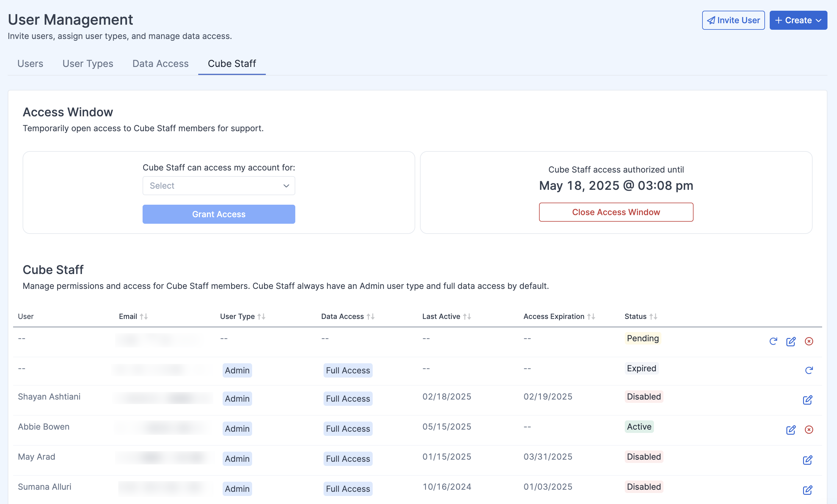Click the name Abbie Bowen
Image resolution: width=837 pixels, height=504 pixels.
(43, 427)
